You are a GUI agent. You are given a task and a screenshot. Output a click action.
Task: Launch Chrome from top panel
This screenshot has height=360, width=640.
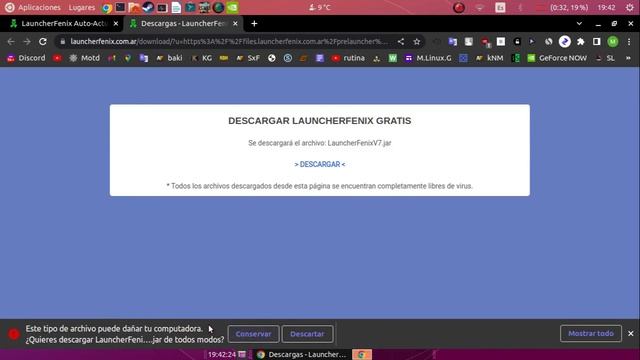[107, 7]
